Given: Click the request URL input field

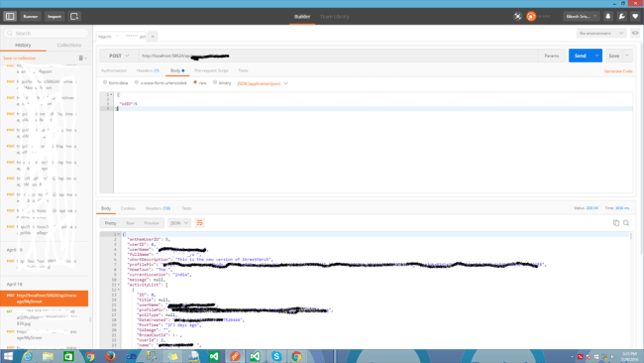Looking at the screenshot, I should (x=338, y=56).
